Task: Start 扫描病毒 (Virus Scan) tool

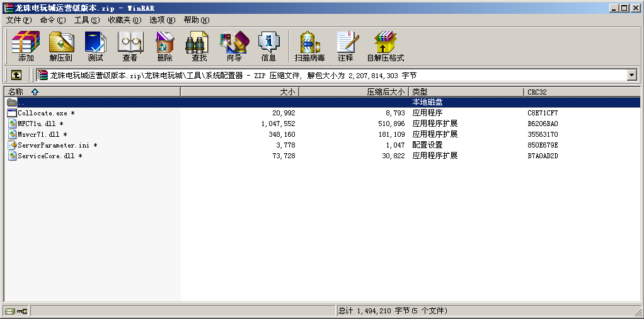Action: [309, 45]
